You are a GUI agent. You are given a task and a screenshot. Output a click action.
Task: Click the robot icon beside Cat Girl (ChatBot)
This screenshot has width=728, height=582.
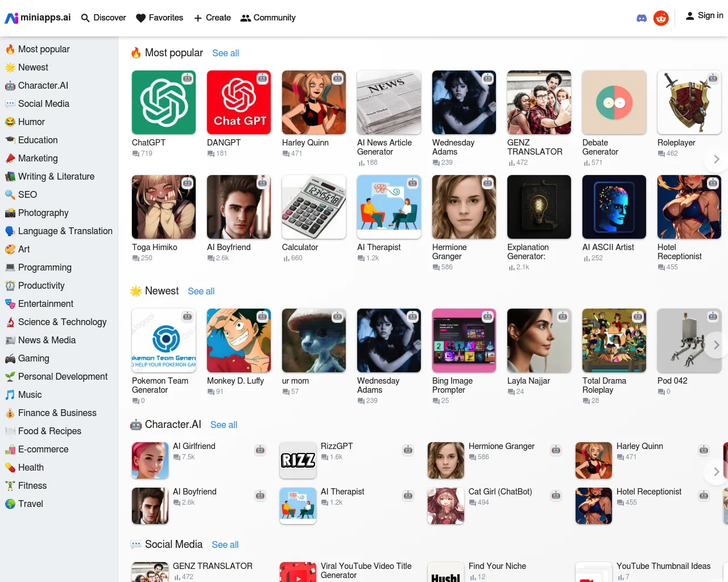(556, 495)
